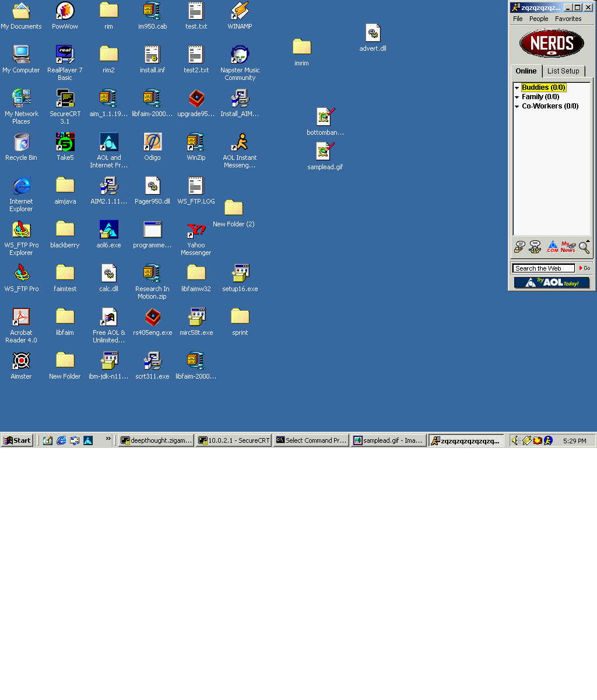Open the Start menu
Image resolution: width=597 pixels, height=700 pixels.
[x=17, y=440]
